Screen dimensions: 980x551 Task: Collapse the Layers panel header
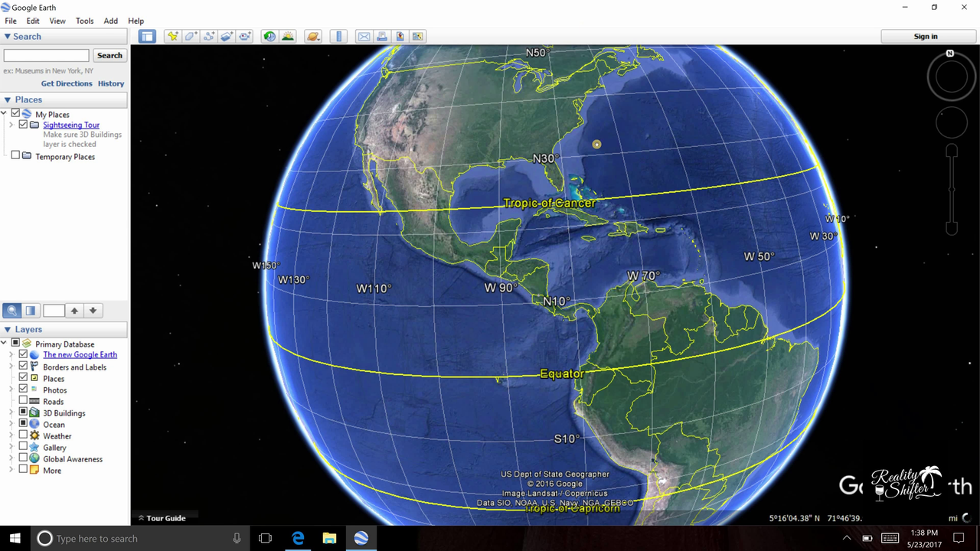pyautogui.click(x=8, y=330)
